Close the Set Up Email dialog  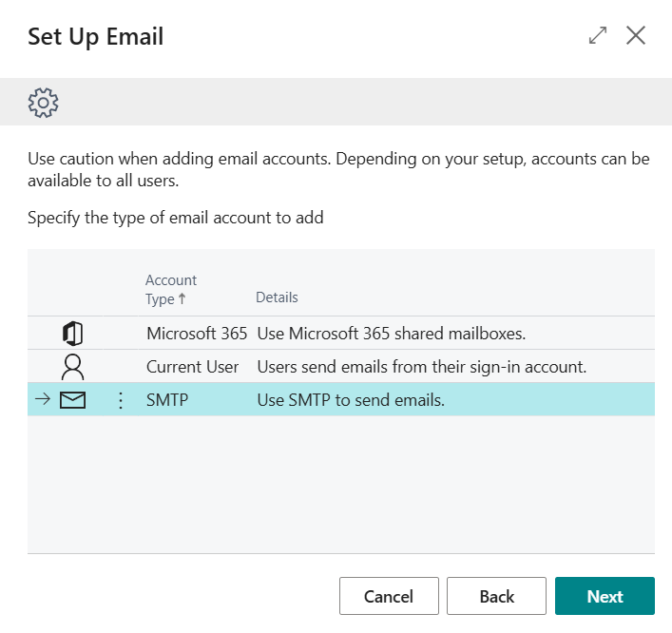tap(636, 35)
